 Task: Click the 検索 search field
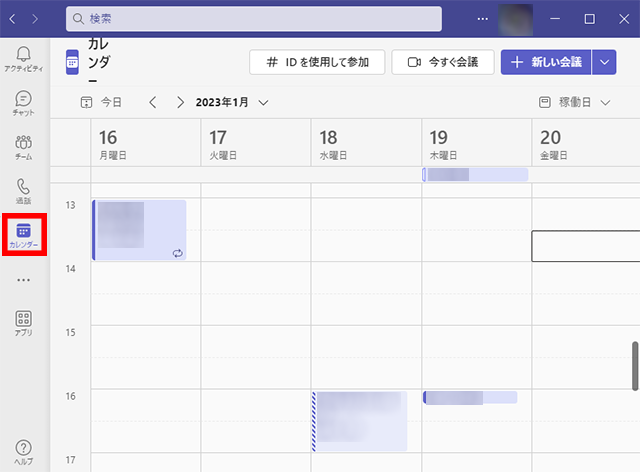[254, 19]
